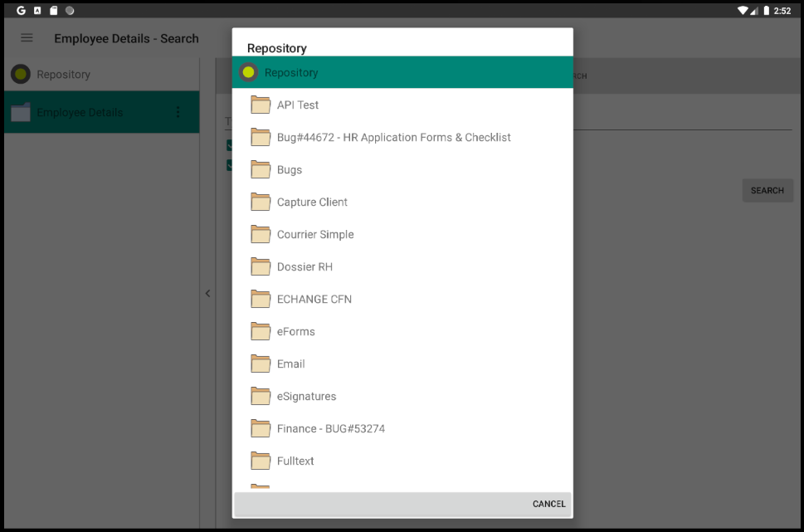The image size is (804, 532).
Task: Click the Bugs folder icon
Action: tap(261, 169)
